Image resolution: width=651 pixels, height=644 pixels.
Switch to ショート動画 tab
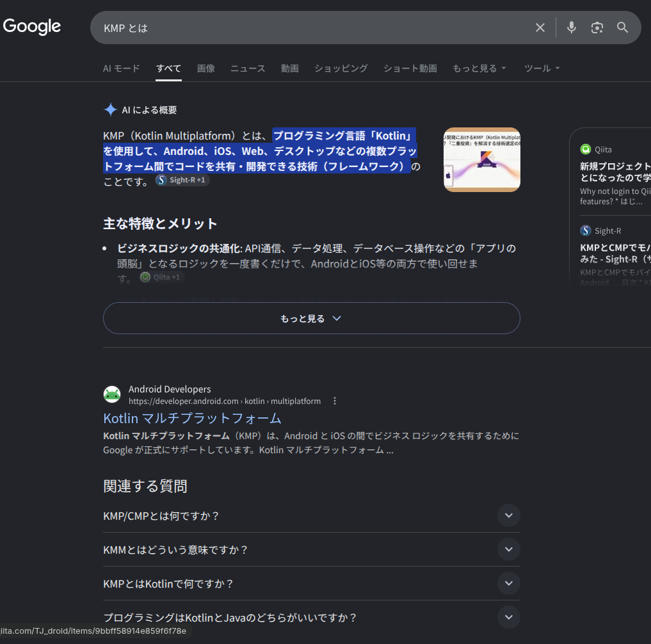tap(410, 68)
